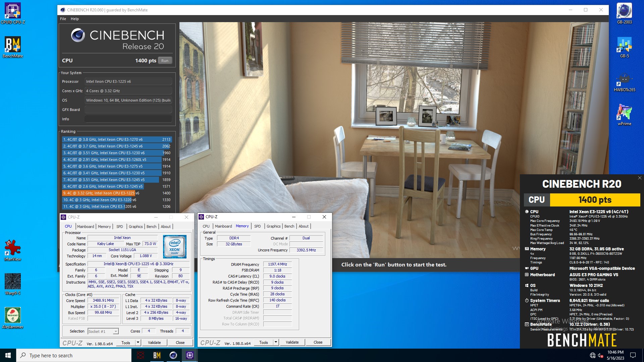This screenshot has height=362, width=644.
Task: Open the wPrime desktop shortcut
Action: point(624,115)
